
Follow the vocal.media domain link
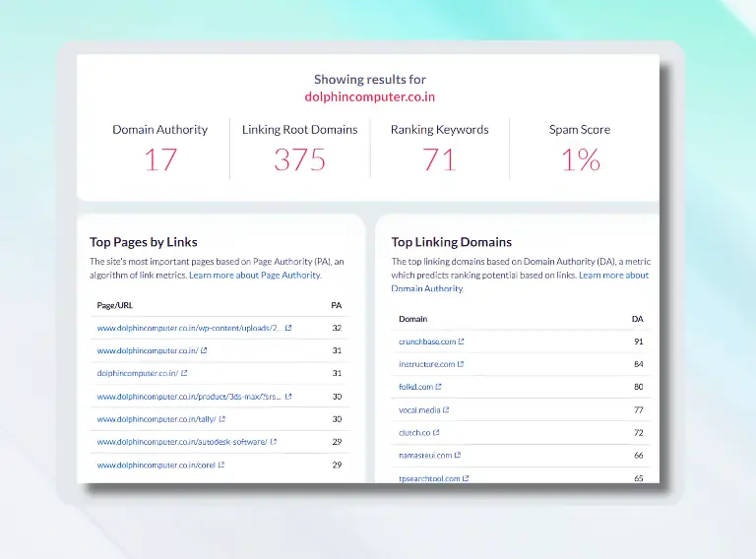[x=419, y=409]
